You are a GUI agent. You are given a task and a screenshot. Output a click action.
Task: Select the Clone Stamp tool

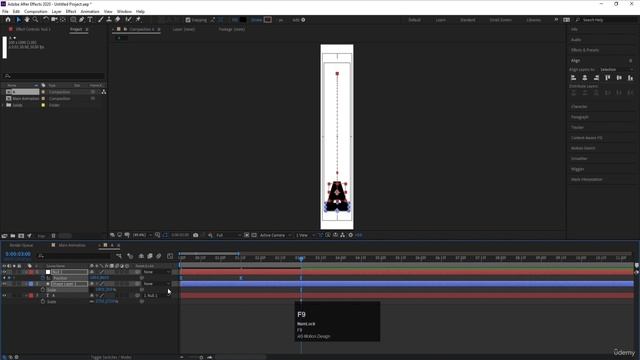click(109, 20)
